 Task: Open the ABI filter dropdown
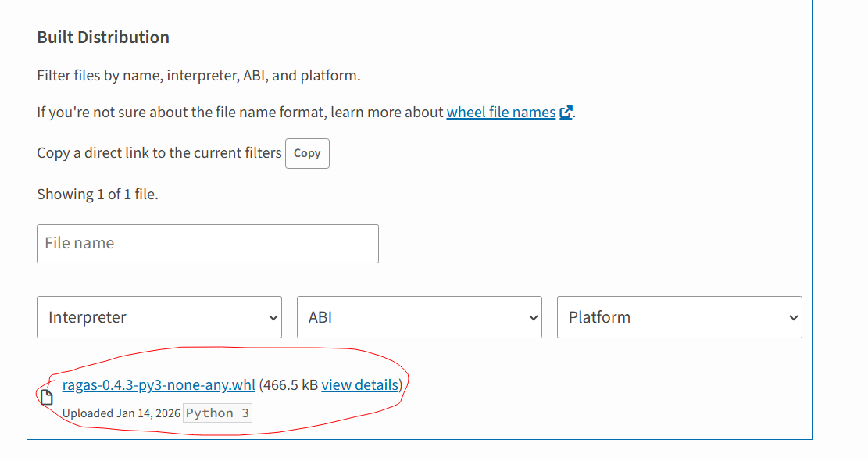pyautogui.click(x=420, y=317)
